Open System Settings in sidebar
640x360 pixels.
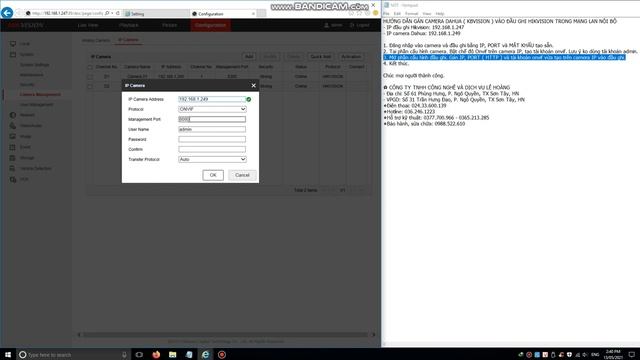(35, 65)
